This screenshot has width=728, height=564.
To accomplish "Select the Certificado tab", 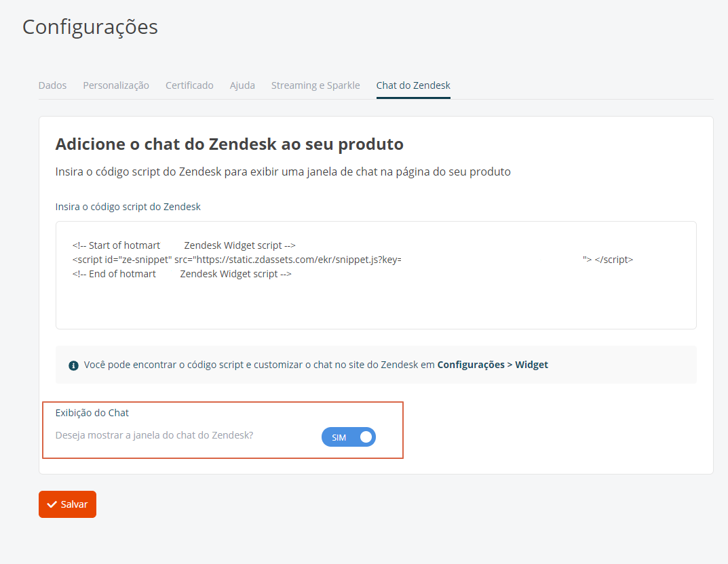I will (189, 85).
